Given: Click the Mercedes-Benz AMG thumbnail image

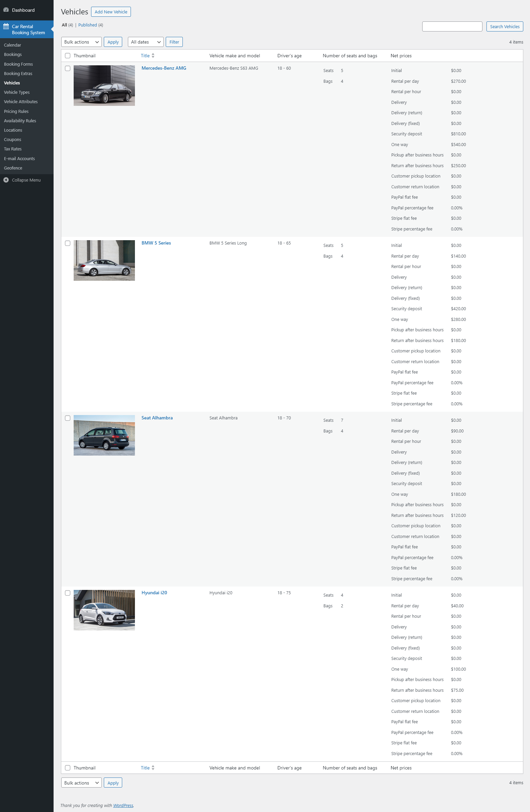Looking at the screenshot, I should click(x=104, y=86).
